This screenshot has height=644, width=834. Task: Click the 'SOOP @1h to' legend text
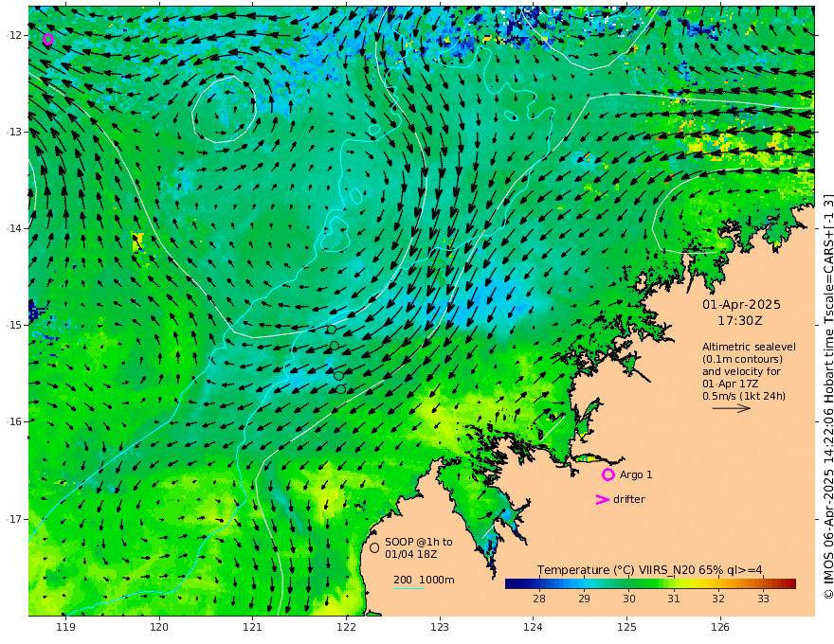coord(419,542)
